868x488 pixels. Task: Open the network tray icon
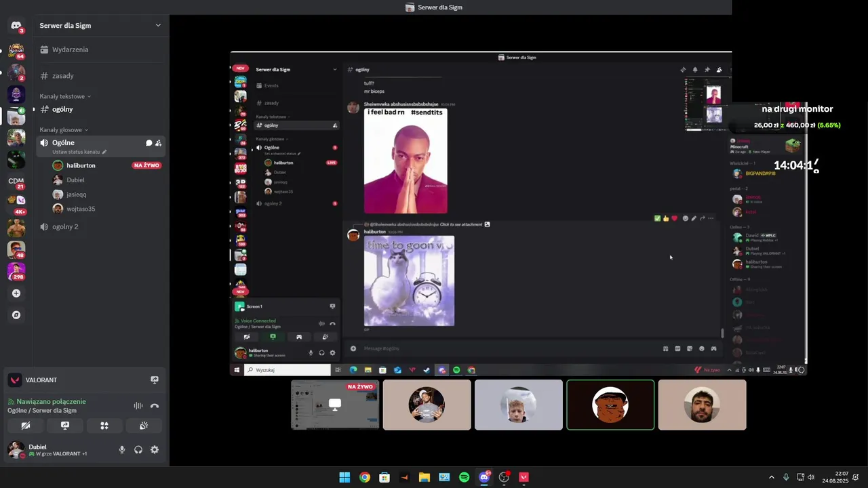(800, 477)
